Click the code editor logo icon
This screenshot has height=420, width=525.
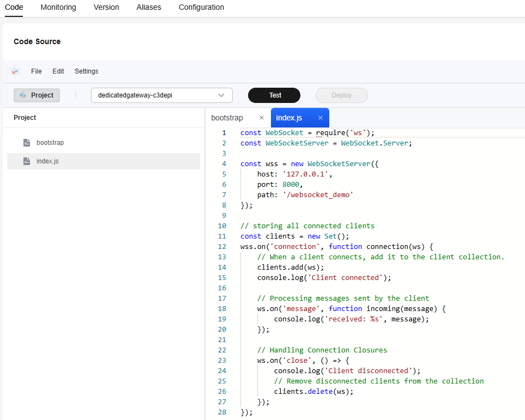point(15,71)
